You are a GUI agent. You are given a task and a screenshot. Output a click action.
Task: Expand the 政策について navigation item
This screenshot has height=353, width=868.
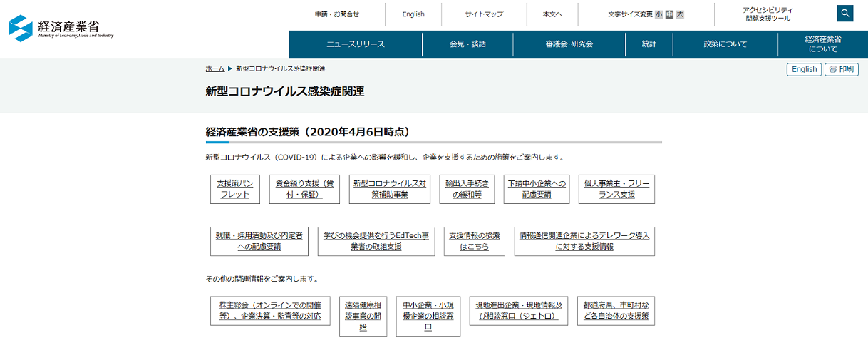[725, 44]
